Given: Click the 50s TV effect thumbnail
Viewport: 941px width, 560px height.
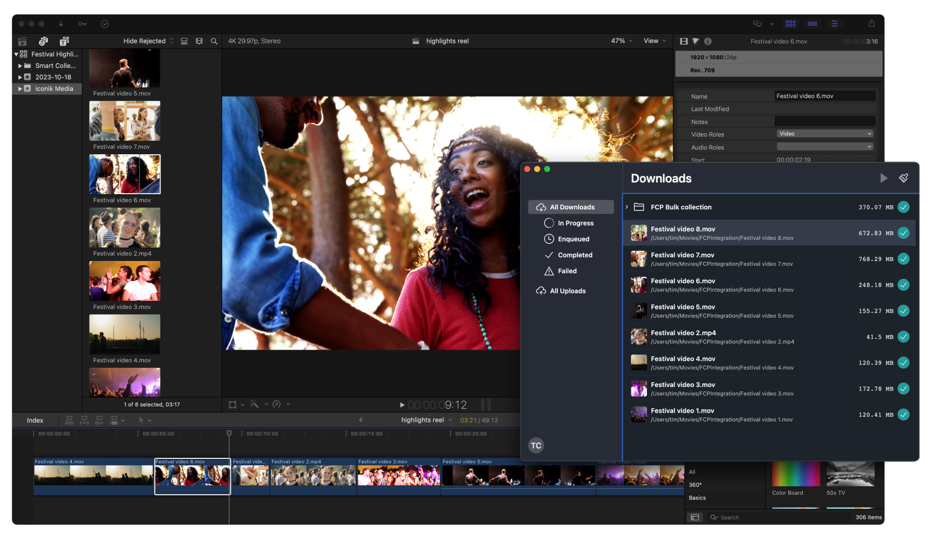Looking at the screenshot, I should tap(850, 474).
